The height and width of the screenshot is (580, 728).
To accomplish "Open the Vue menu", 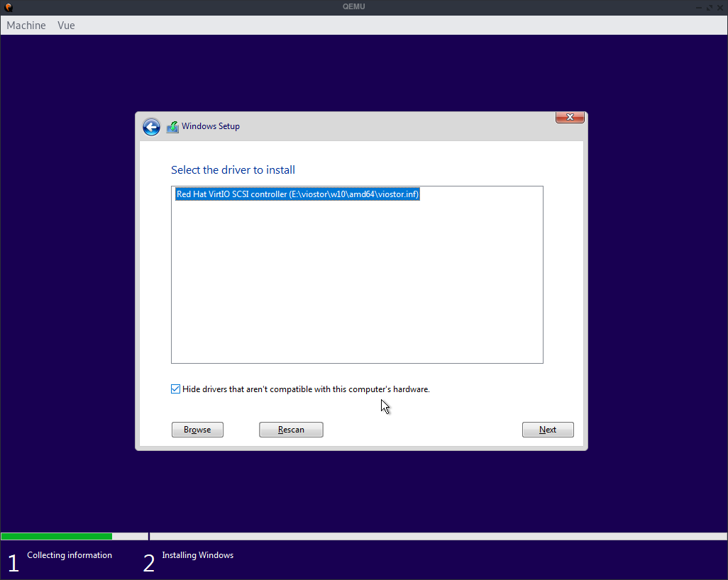I will pyautogui.click(x=66, y=26).
